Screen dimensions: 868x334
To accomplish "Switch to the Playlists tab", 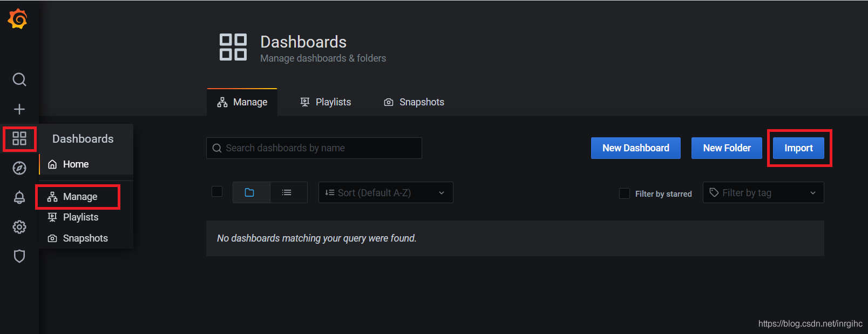I will (325, 102).
